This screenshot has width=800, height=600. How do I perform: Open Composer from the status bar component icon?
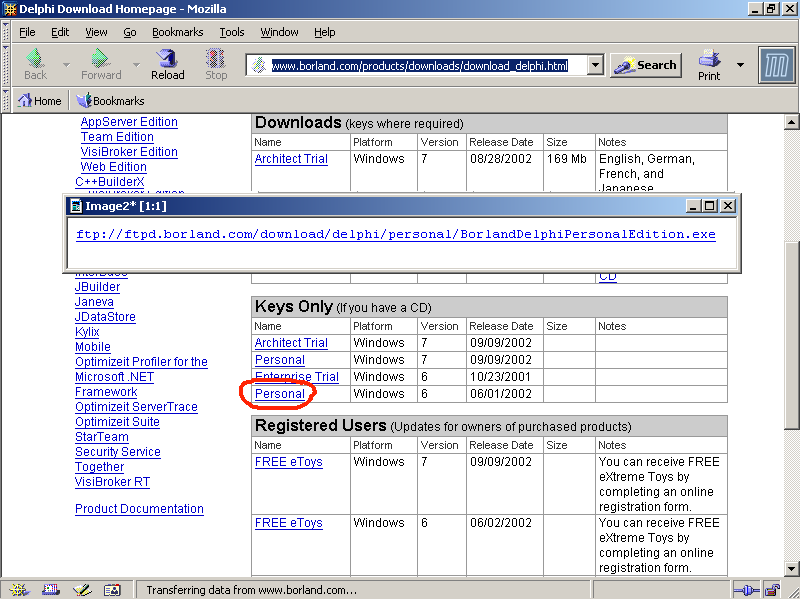(x=82, y=590)
